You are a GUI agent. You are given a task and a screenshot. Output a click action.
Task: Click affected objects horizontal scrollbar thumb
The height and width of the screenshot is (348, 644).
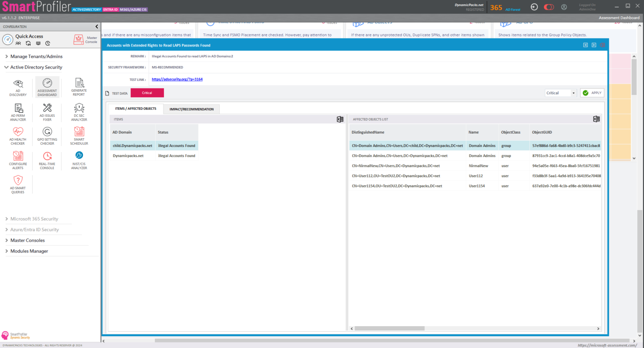(x=390, y=329)
